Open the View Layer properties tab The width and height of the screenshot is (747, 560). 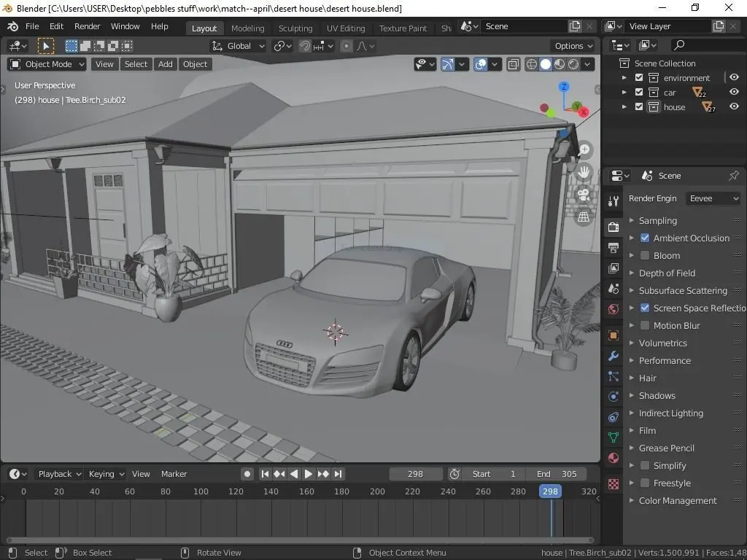pyautogui.click(x=614, y=268)
